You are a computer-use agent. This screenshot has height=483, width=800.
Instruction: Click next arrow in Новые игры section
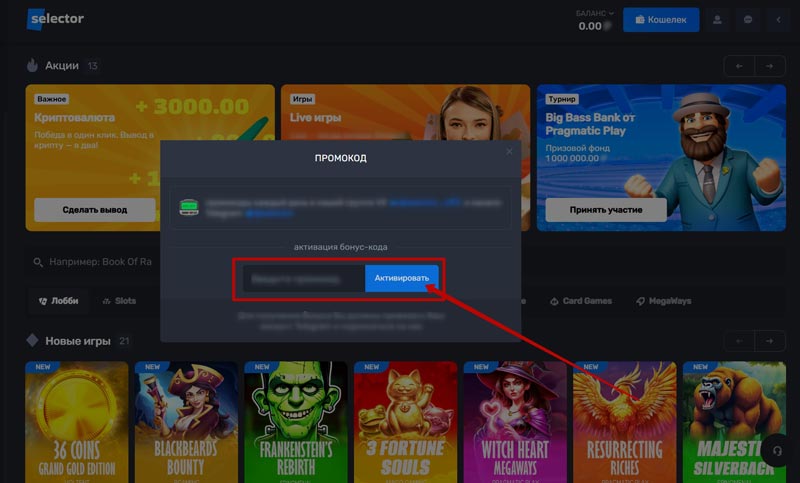click(x=769, y=341)
